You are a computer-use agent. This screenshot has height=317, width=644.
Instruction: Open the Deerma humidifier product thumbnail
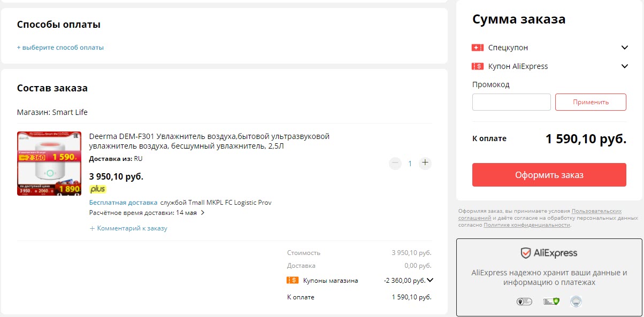(x=49, y=164)
